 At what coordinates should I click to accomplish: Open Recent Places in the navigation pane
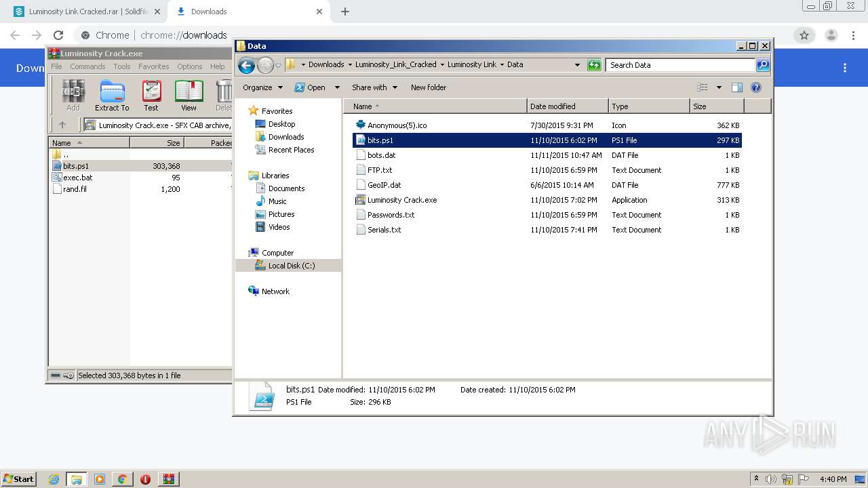point(285,150)
